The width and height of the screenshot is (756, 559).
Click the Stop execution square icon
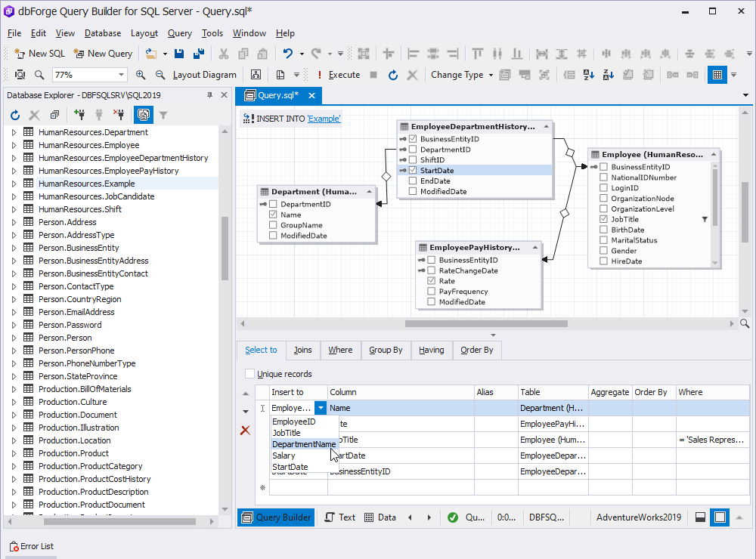pos(373,75)
